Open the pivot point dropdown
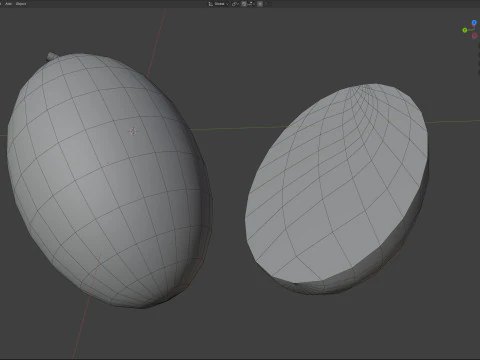The height and width of the screenshot is (360, 480). pos(236,4)
